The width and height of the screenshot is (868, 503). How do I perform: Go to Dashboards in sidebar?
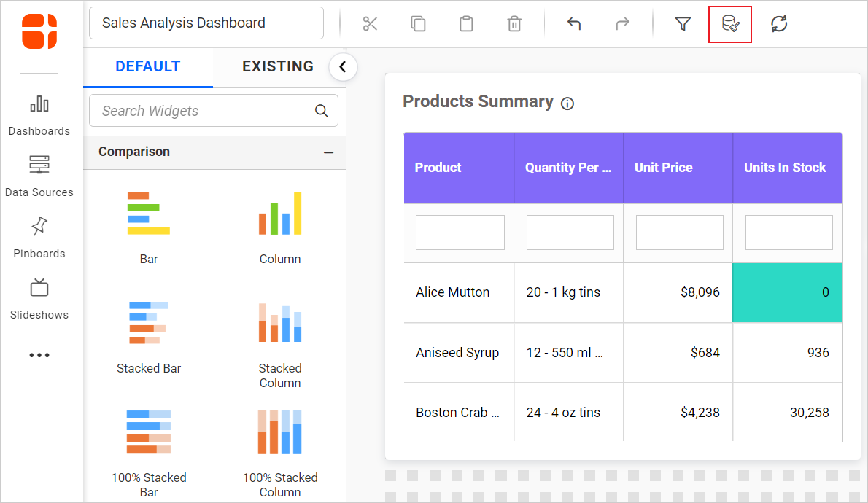[x=39, y=114]
